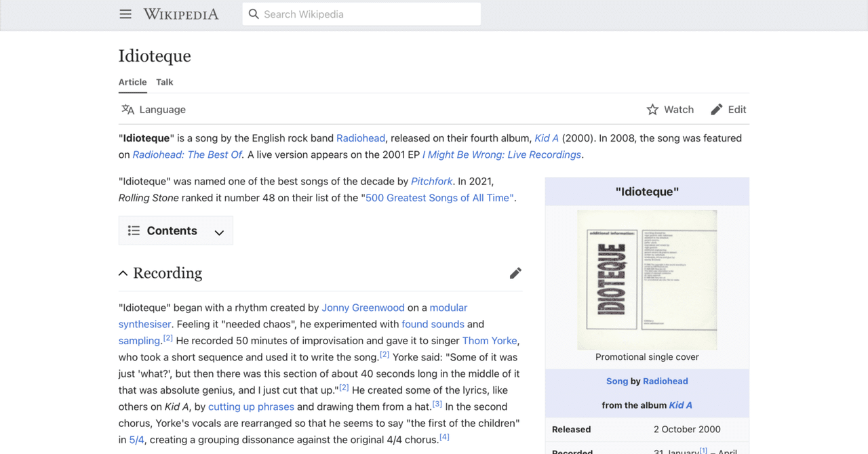Collapse the Recording section
Viewport: 868px width, 454px height.
tap(123, 273)
